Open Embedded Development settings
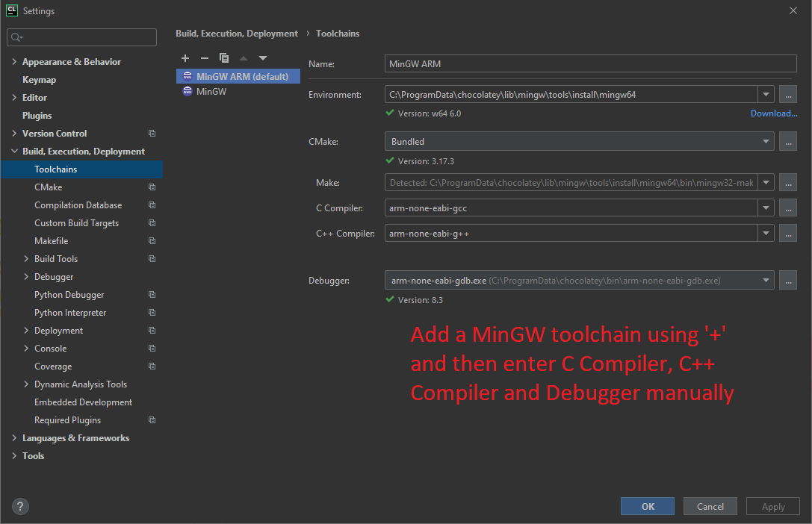Image resolution: width=812 pixels, height=524 pixels. click(x=82, y=402)
